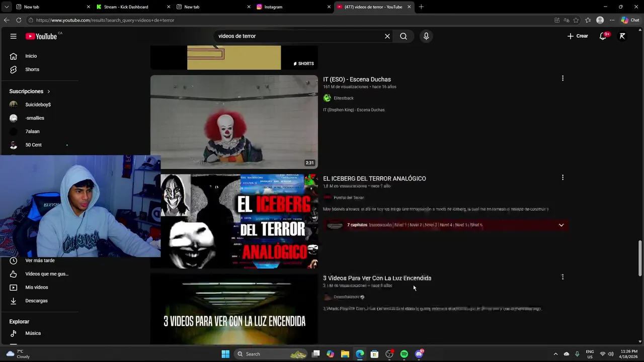Click the Windows taskbar Search box
Screen dimensions: 644x362
coord(271,354)
